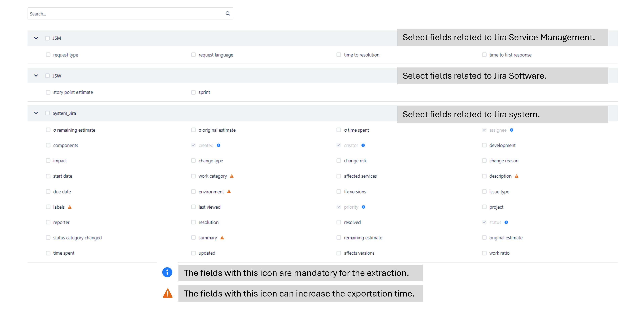
Task: Check the resolved field
Action: 338,222
